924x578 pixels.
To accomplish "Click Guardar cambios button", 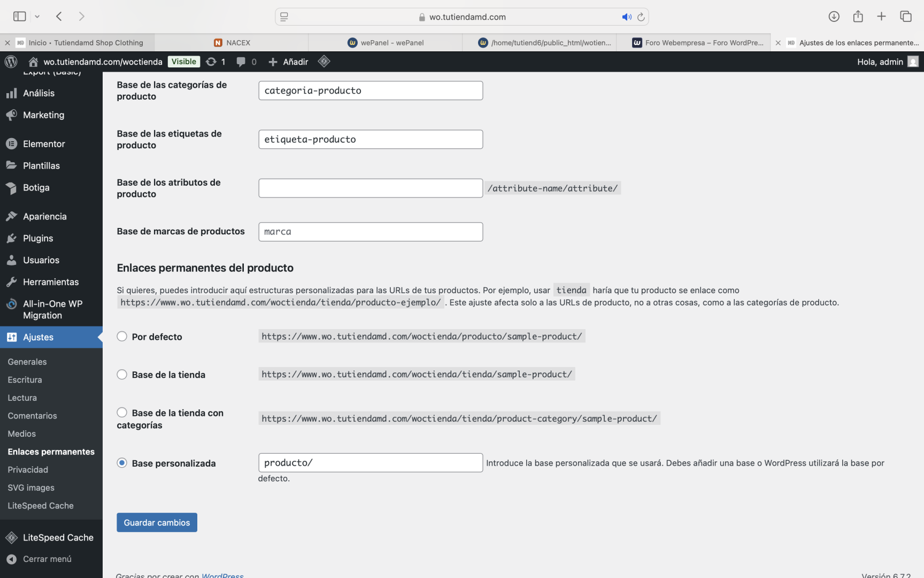I will 157,523.
